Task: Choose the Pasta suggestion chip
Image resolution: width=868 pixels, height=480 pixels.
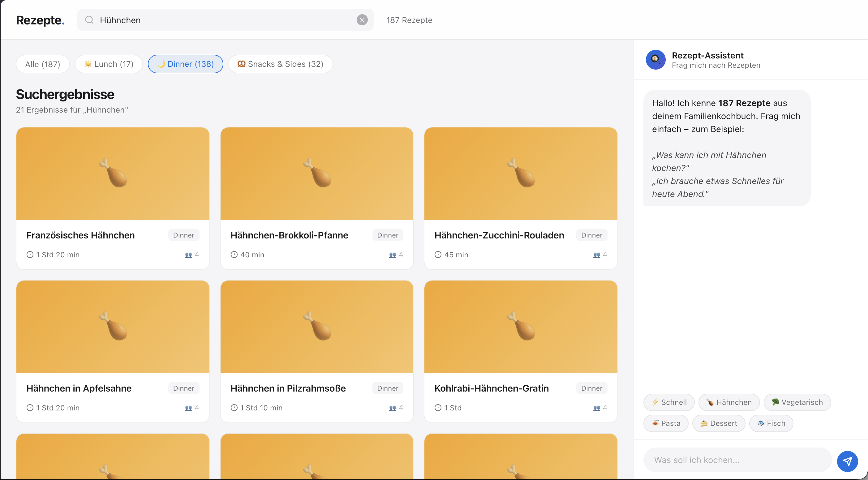Action: (x=666, y=423)
